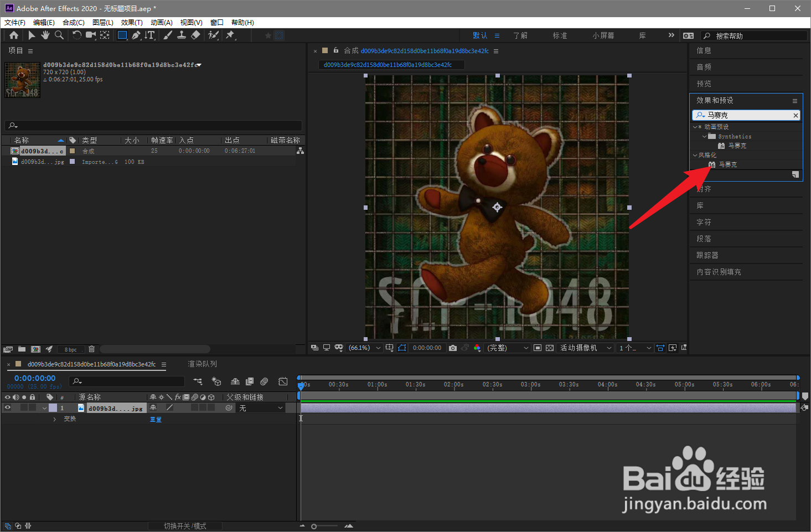Open the Graph Editor in timeline
Screen dimensions: 811x532
[283, 381]
